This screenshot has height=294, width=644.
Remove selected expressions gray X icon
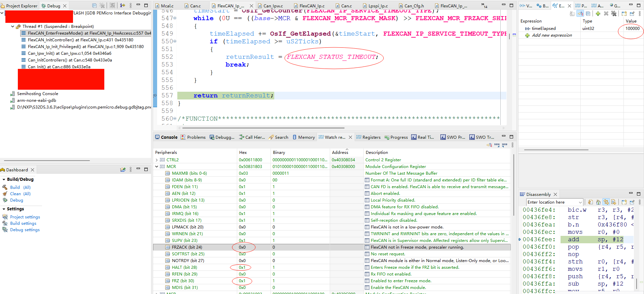606,13
